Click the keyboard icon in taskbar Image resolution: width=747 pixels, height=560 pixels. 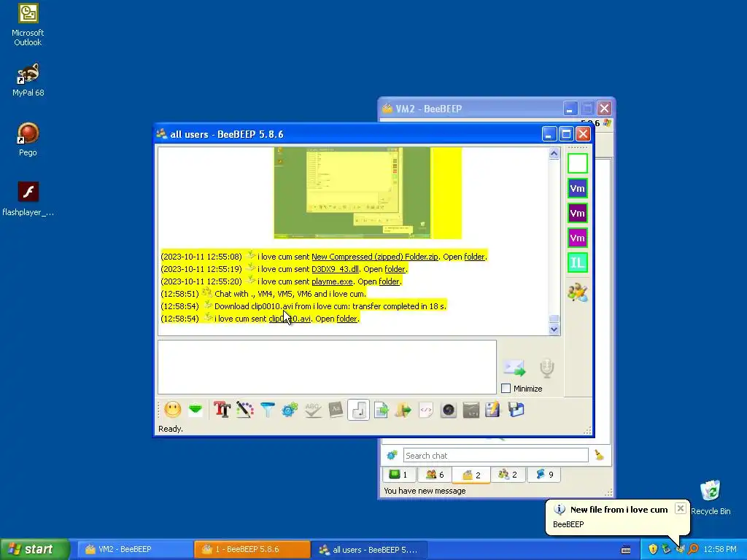click(x=626, y=550)
